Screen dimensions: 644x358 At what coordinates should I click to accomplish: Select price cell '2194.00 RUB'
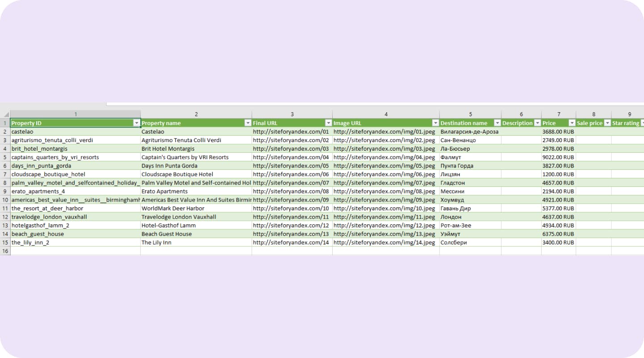pos(559,191)
